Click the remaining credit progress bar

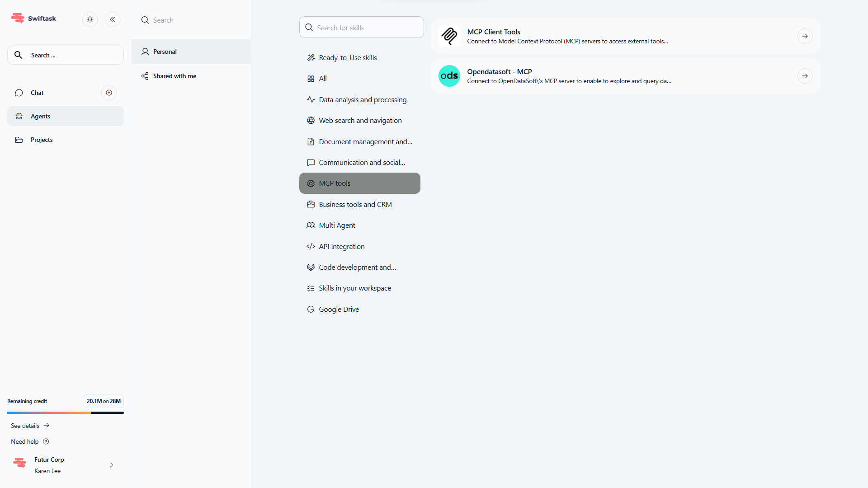[65, 413]
